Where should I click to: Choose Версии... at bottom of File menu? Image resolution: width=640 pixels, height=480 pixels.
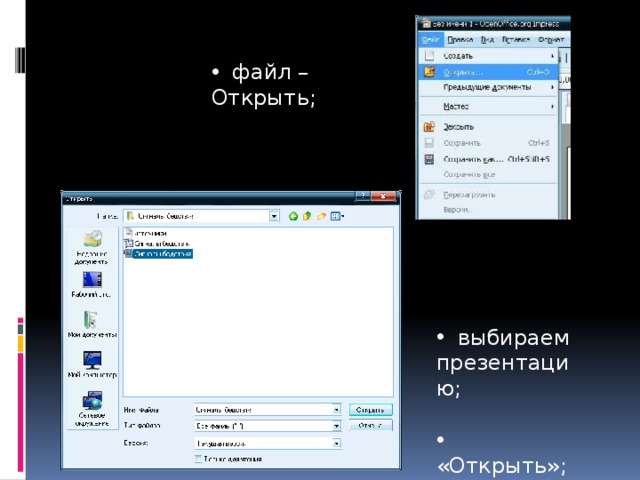tap(489, 210)
